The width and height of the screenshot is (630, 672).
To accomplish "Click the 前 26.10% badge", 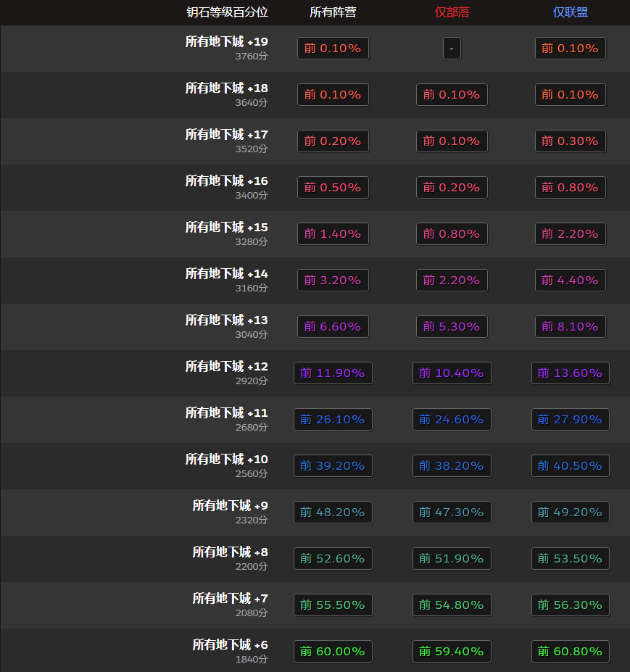I will click(x=333, y=420).
